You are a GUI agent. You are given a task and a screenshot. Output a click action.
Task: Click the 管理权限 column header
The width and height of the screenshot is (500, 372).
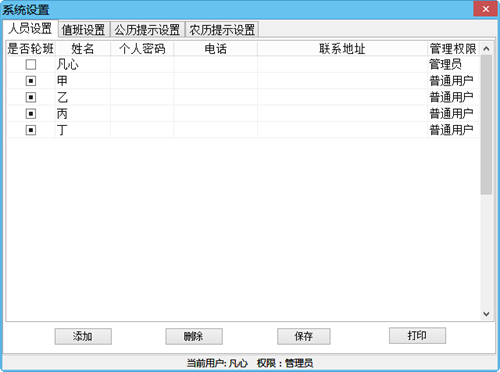453,49
